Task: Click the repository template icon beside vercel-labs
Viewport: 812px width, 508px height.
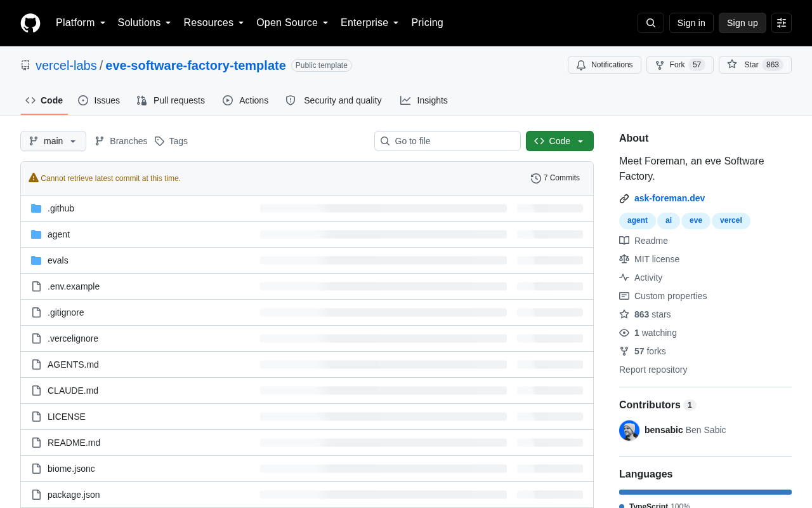Action: (x=25, y=65)
